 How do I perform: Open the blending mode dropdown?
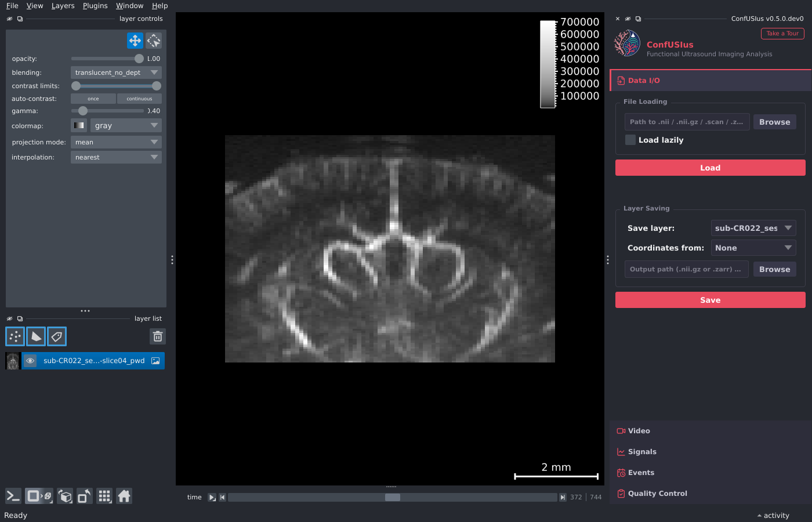tap(116, 72)
